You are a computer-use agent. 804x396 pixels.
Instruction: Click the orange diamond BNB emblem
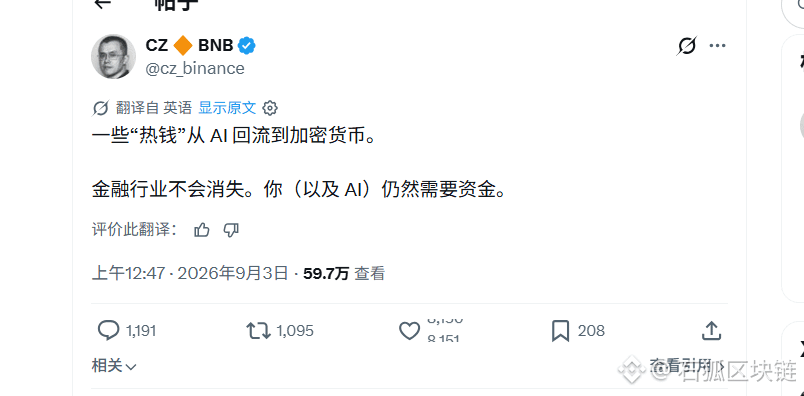coord(183,46)
